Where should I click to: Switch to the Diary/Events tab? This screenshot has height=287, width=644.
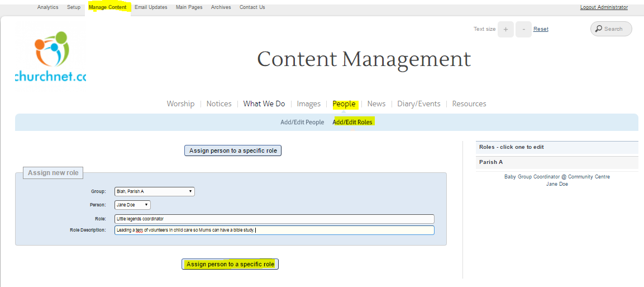(x=418, y=103)
